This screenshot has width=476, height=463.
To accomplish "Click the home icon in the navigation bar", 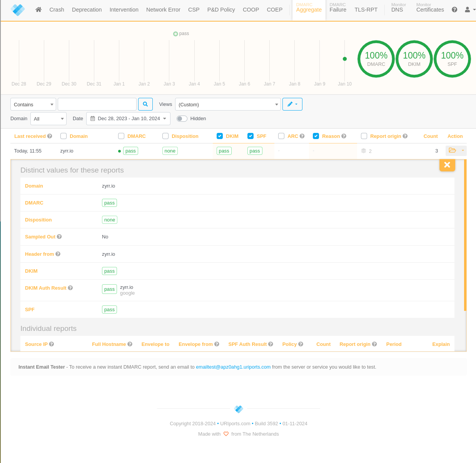I will tap(38, 9).
